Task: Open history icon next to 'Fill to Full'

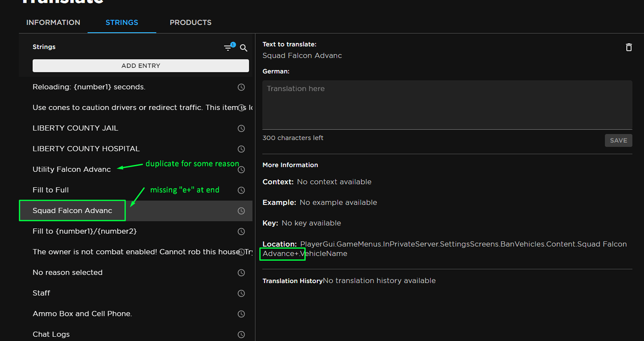Action: pyautogui.click(x=241, y=190)
